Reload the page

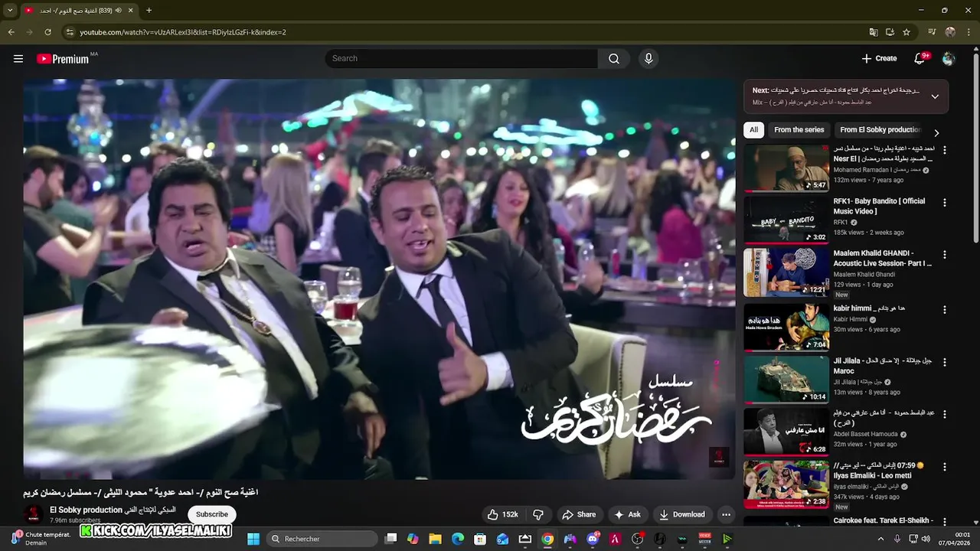(x=47, y=32)
